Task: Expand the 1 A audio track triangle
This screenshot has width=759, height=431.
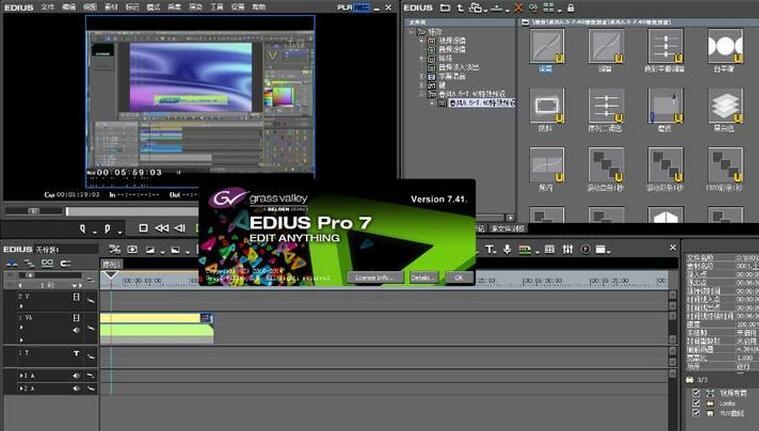Action: click(x=21, y=376)
